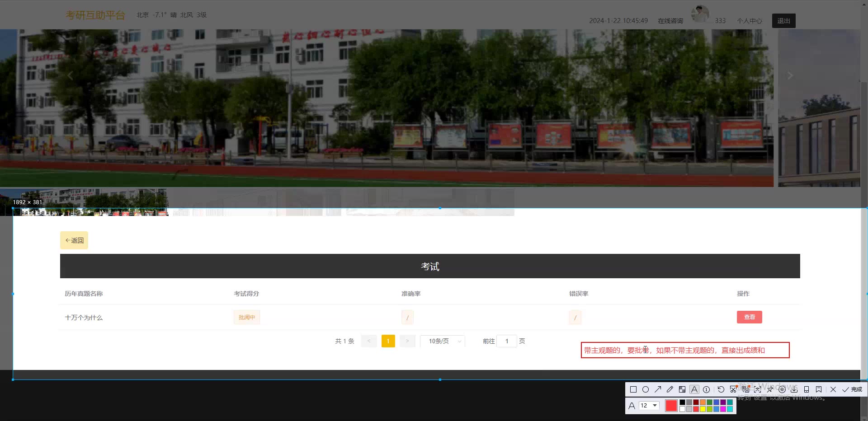Pick the teal color swatch
This screenshot has width=868, height=421.
[x=730, y=402]
